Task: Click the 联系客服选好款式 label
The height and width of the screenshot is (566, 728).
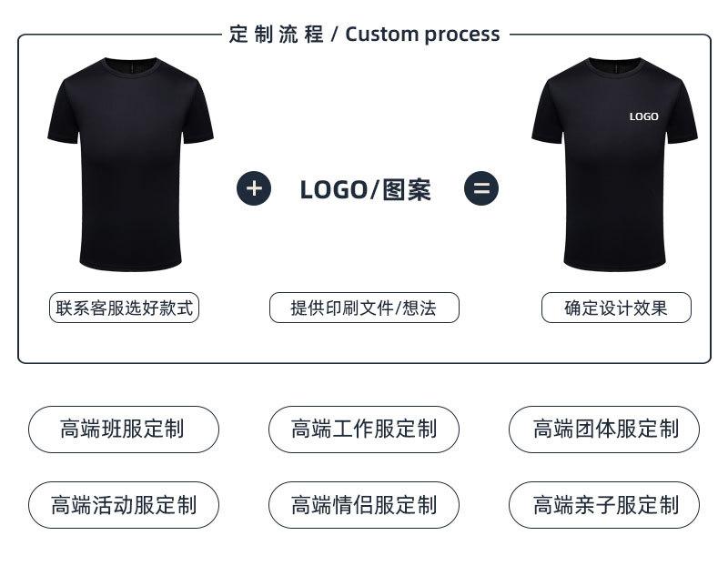Action: click(x=124, y=308)
